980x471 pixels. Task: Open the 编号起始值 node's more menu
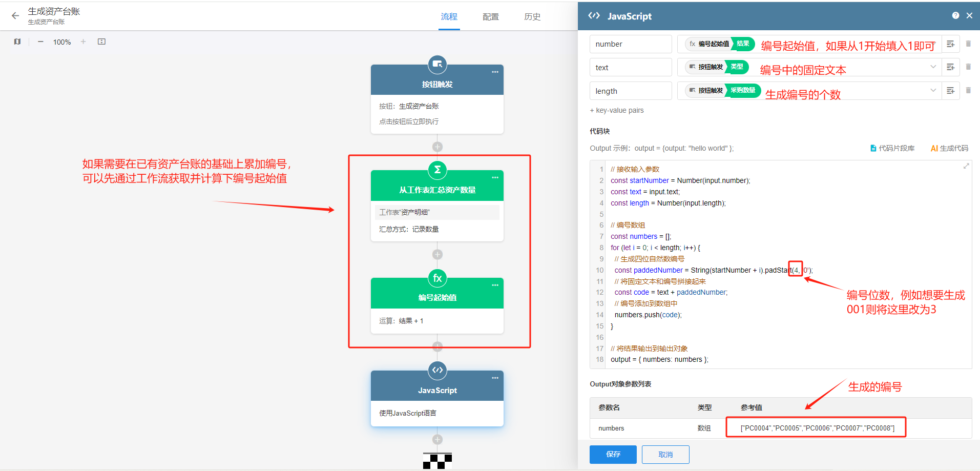495,285
